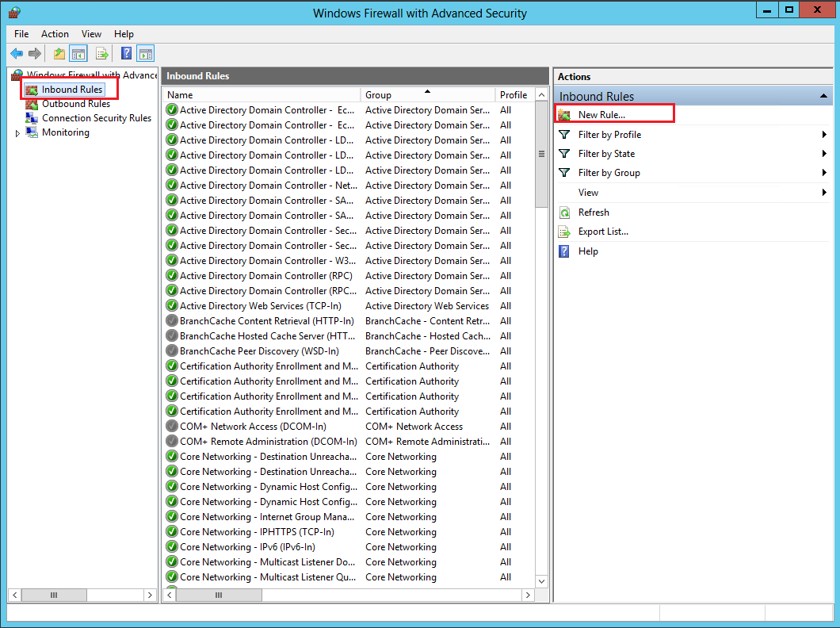Expand the Monitoring tree node
Viewport: 840px width, 628px height.
[x=17, y=133]
